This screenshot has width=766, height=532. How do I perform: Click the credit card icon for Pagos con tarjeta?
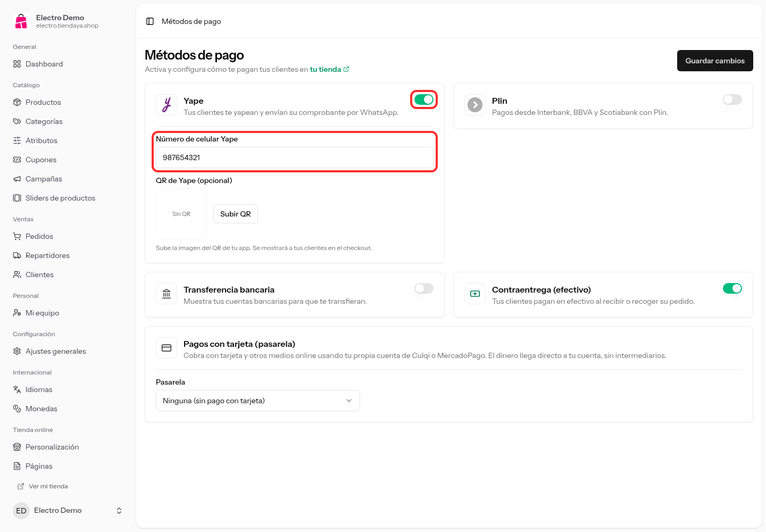click(x=166, y=348)
